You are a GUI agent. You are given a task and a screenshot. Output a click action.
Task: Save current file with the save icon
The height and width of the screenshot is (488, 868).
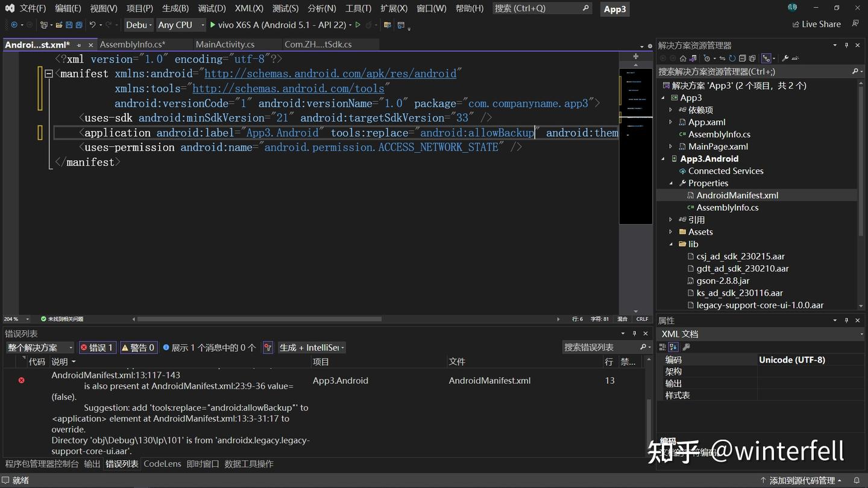coord(69,25)
